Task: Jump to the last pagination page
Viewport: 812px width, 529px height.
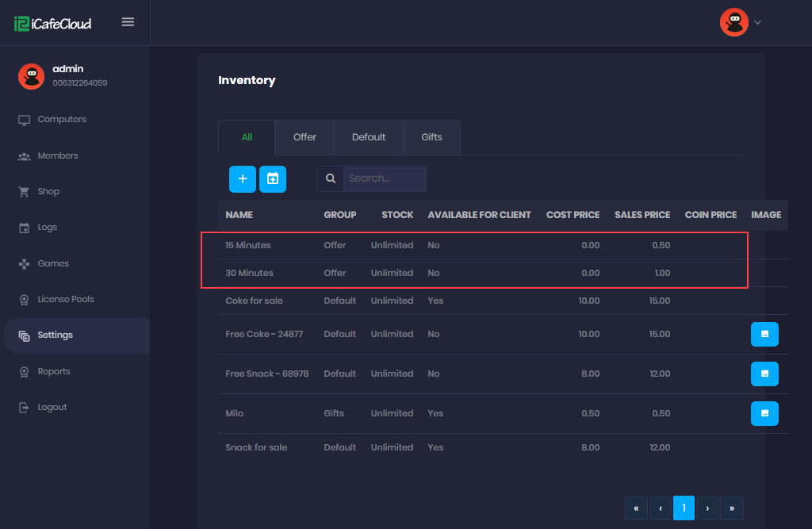Action: pos(731,508)
